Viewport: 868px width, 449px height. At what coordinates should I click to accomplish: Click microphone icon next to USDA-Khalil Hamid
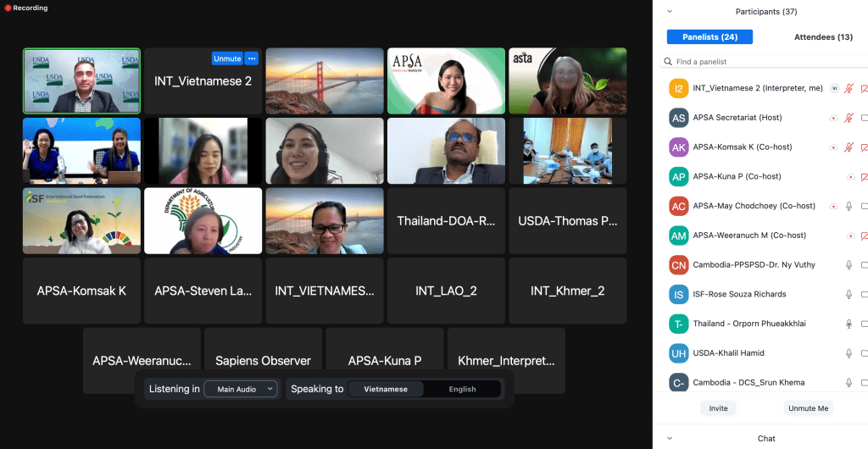pos(849,353)
